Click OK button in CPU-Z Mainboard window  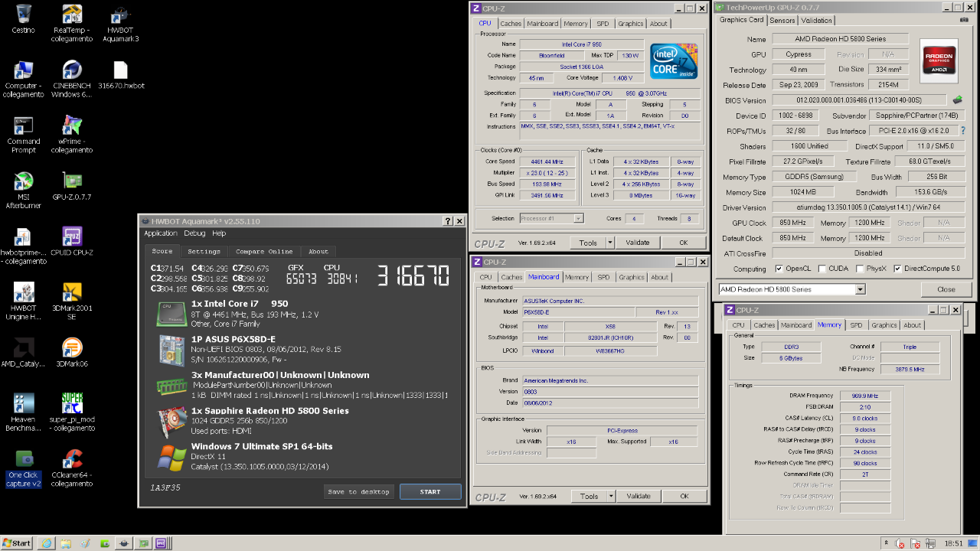coord(684,496)
